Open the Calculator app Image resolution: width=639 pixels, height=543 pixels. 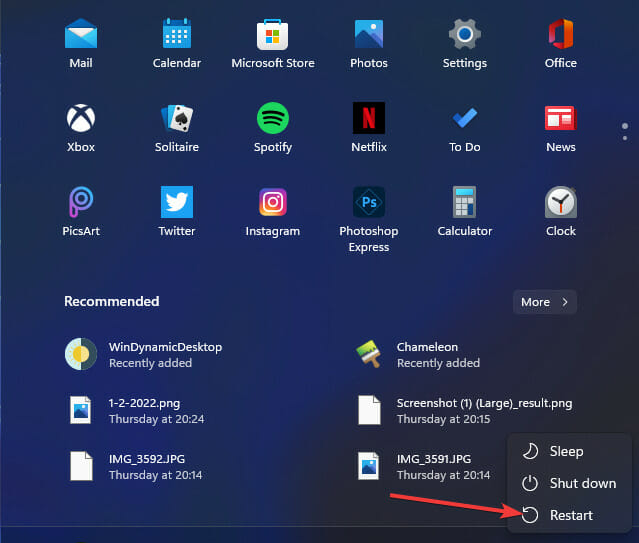click(465, 211)
